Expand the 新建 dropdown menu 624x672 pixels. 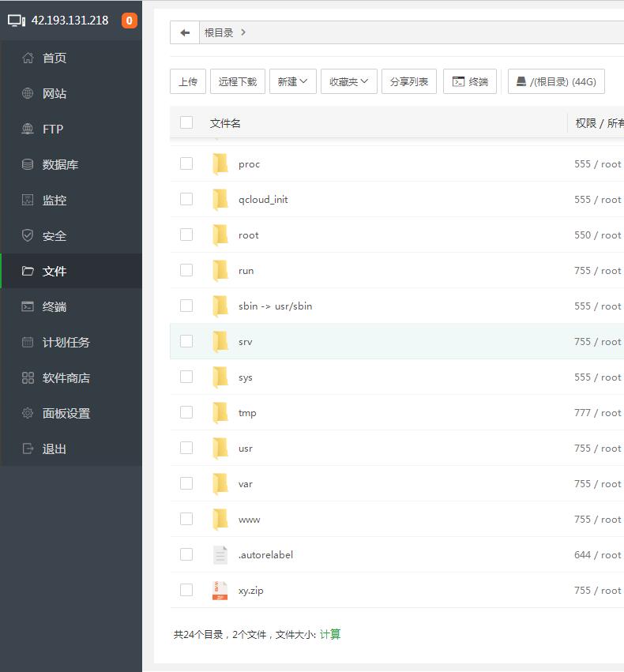tap(292, 81)
